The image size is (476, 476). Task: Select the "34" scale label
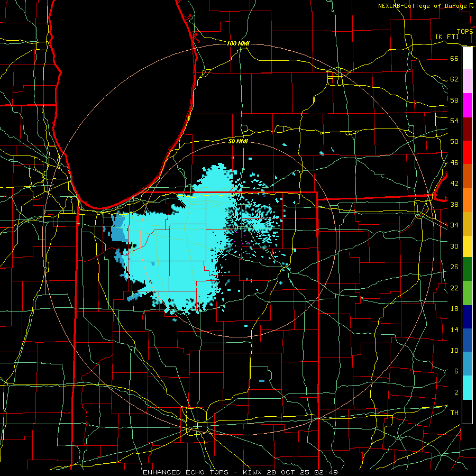pos(454,225)
